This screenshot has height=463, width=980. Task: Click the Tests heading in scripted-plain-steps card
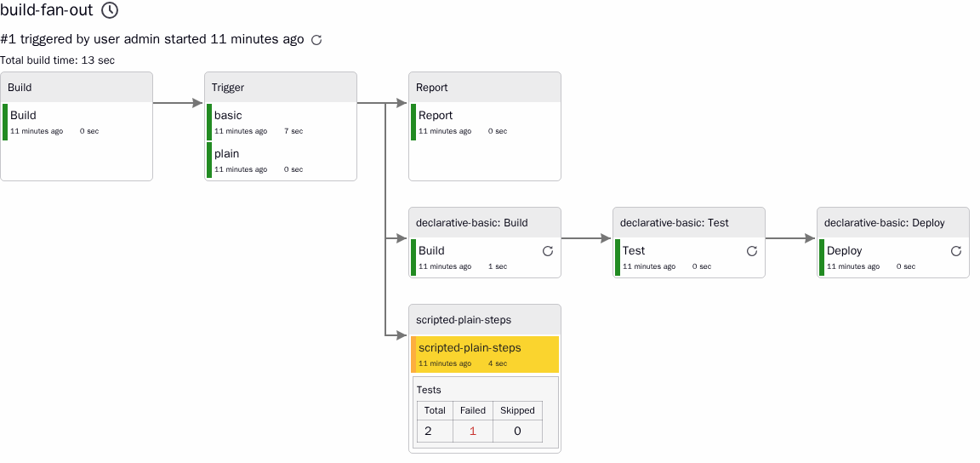429,390
